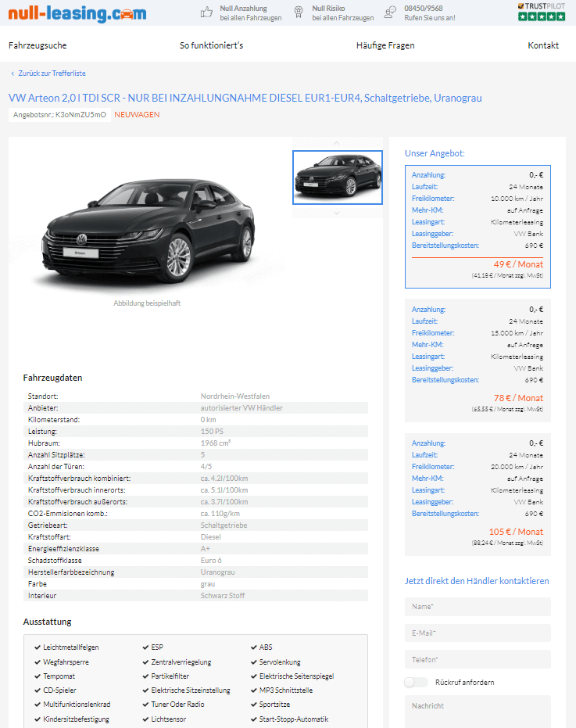Click the Schaltgetriebe Getriebeart value
The height and width of the screenshot is (728, 576).
click(224, 525)
